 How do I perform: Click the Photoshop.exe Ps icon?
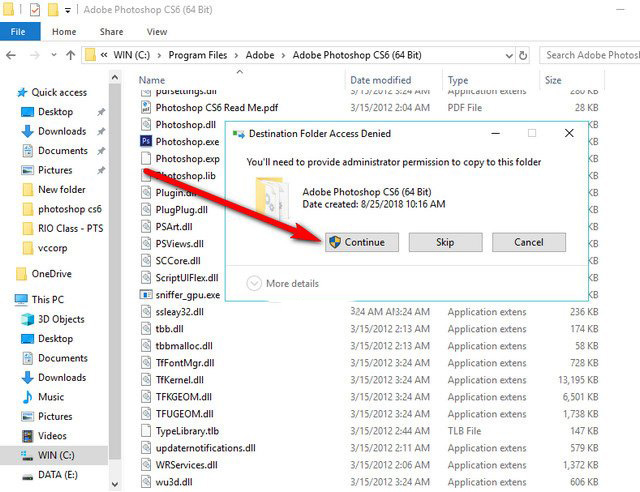146,141
